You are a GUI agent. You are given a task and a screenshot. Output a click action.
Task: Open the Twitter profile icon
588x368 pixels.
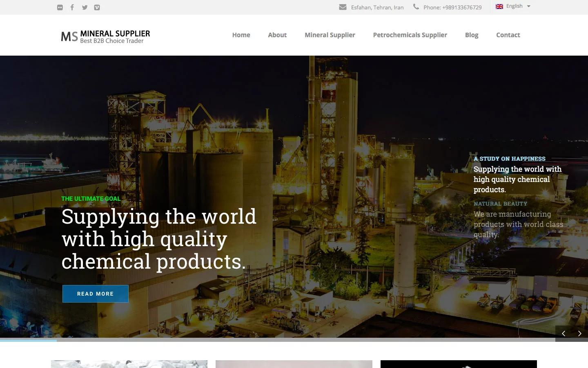tap(85, 7)
